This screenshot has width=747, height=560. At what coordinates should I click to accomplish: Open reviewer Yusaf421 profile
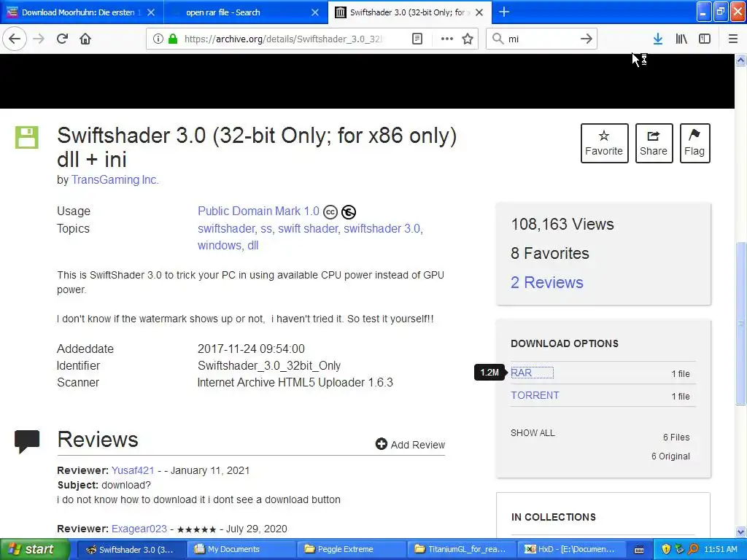pyautogui.click(x=133, y=470)
